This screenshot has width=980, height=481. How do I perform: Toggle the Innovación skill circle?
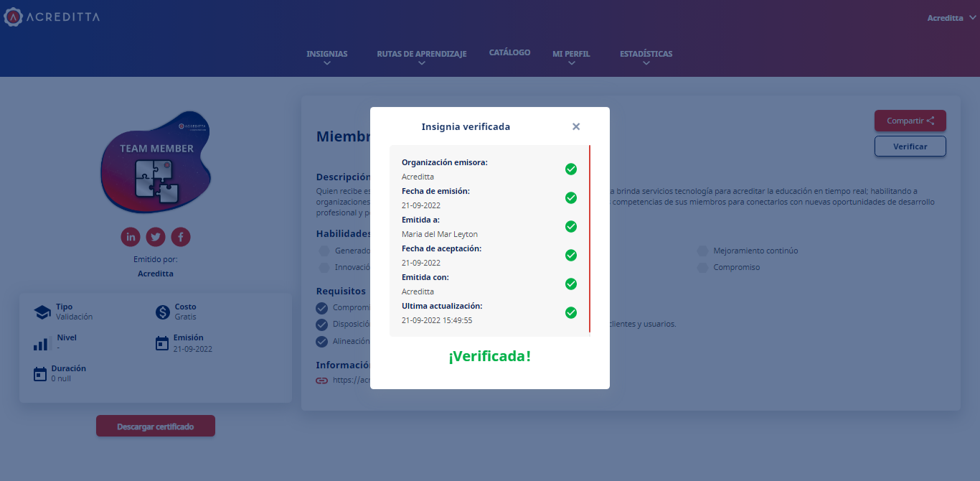(324, 267)
